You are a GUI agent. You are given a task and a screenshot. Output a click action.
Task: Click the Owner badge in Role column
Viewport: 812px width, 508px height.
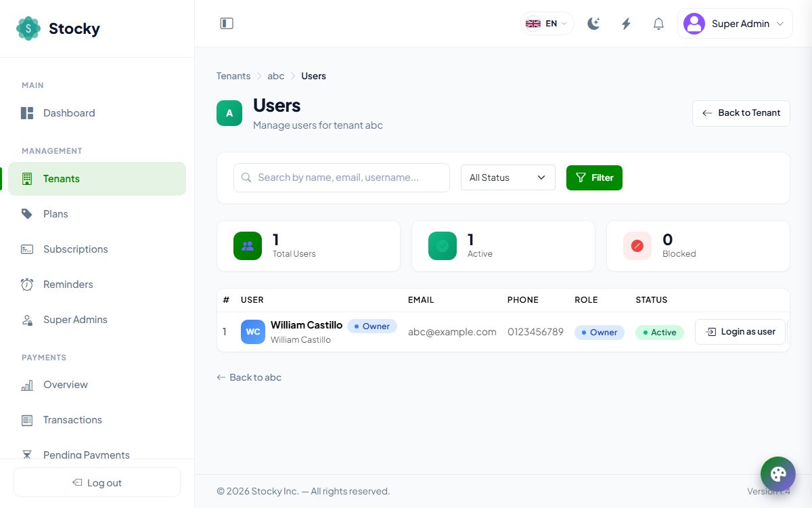(x=600, y=332)
